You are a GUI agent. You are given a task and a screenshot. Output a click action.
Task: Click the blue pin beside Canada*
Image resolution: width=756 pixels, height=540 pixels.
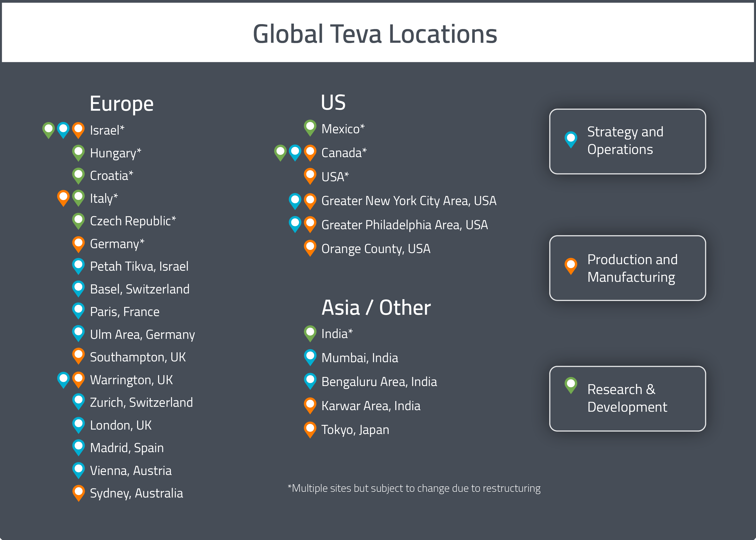[295, 153]
